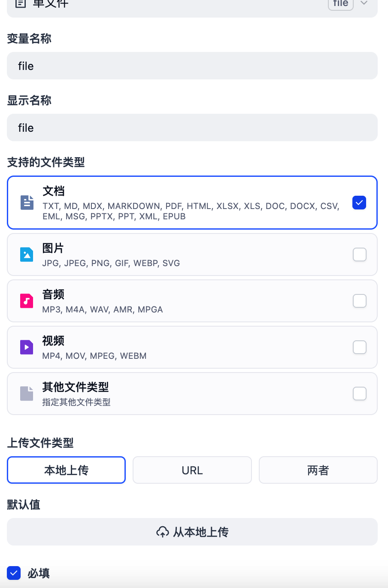Uncheck the 文档 file type checkbox
Viewport: 388px width, 588px height.
pyautogui.click(x=359, y=203)
